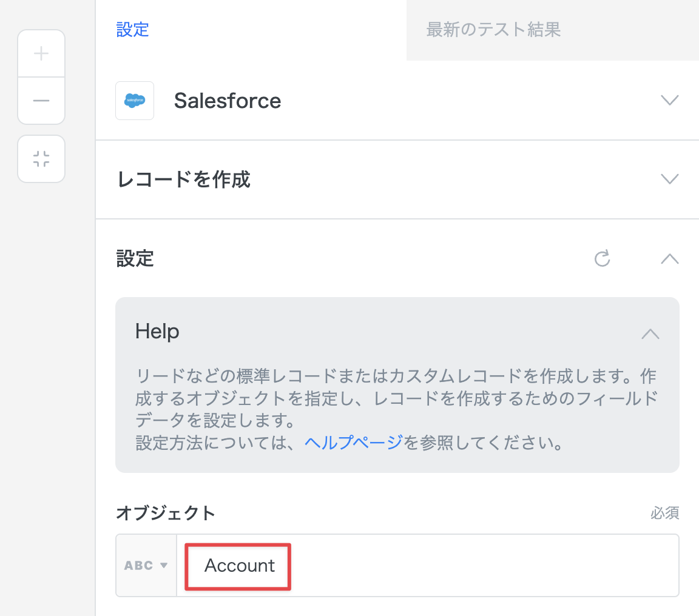699x616 pixels.
Task: Click the 設定 section heading text
Action: click(x=135, y=259)
